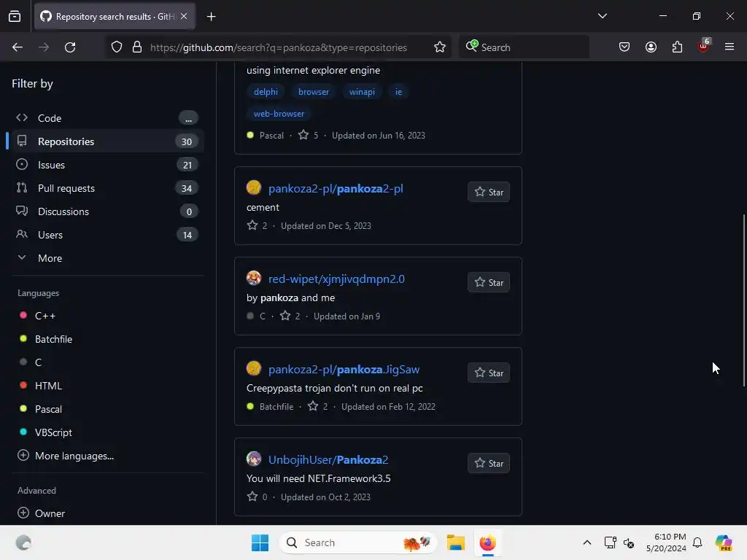Click the red-wipet owner avatar
Image resolution: width=747 pixels, height=560 pixels.
(253, 278)
